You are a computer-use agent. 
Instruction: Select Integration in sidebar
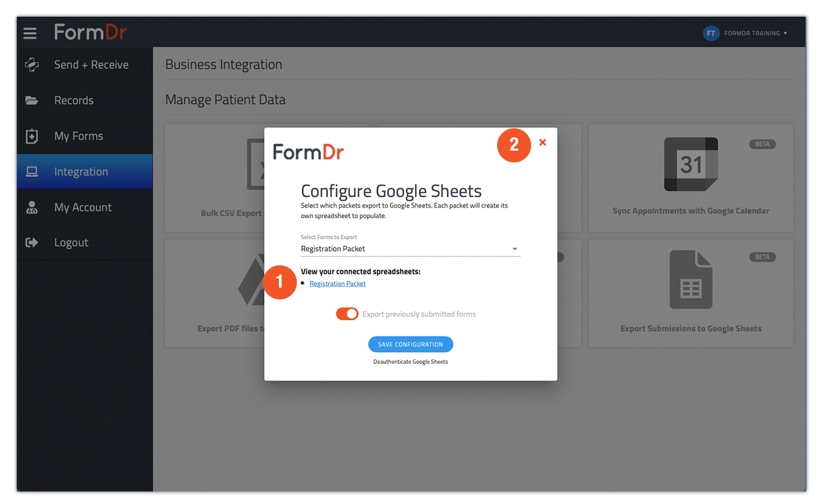pos(85,172)
